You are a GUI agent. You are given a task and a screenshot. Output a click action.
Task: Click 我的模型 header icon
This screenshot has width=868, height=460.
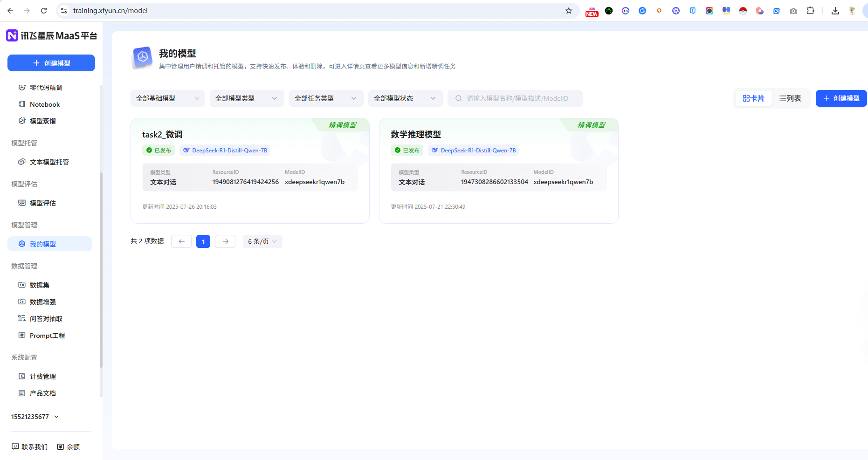(142, 58)
